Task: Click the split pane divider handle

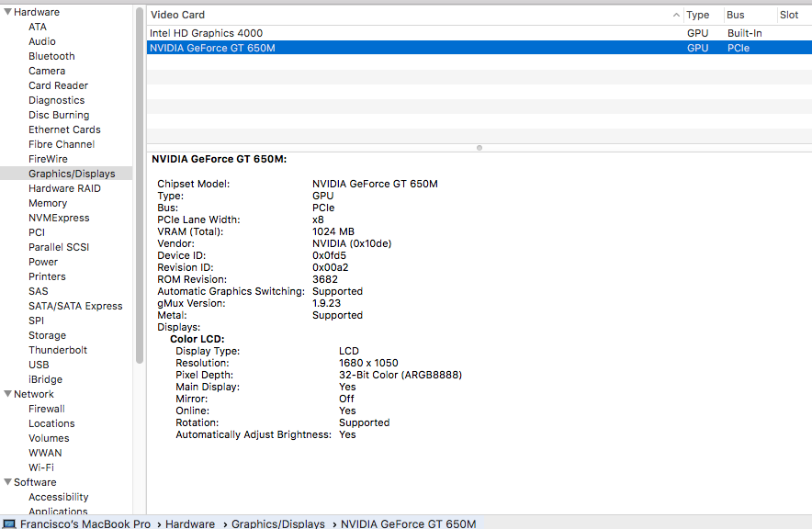Action: 479,148
